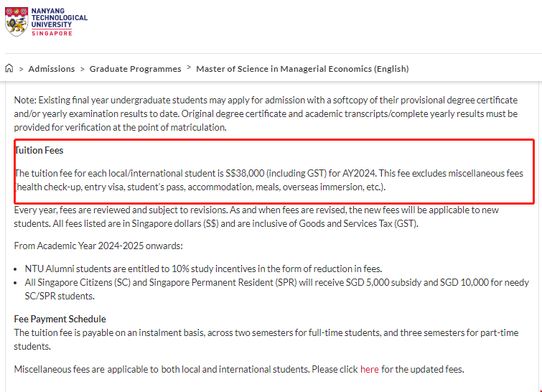
Task: Navigate to Graduate Programmes breadcrumb
Action: [x=135, y=69]
